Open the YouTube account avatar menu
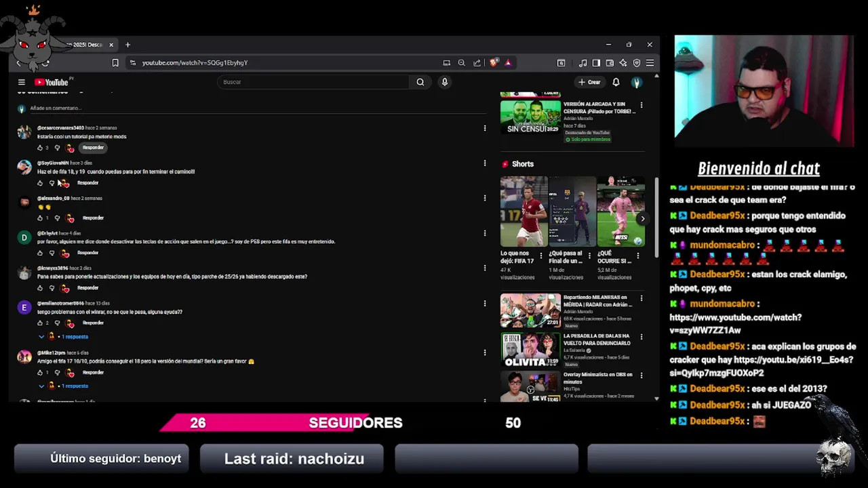The width and height of the screenshot is (868, 488). tap(636, 82)
